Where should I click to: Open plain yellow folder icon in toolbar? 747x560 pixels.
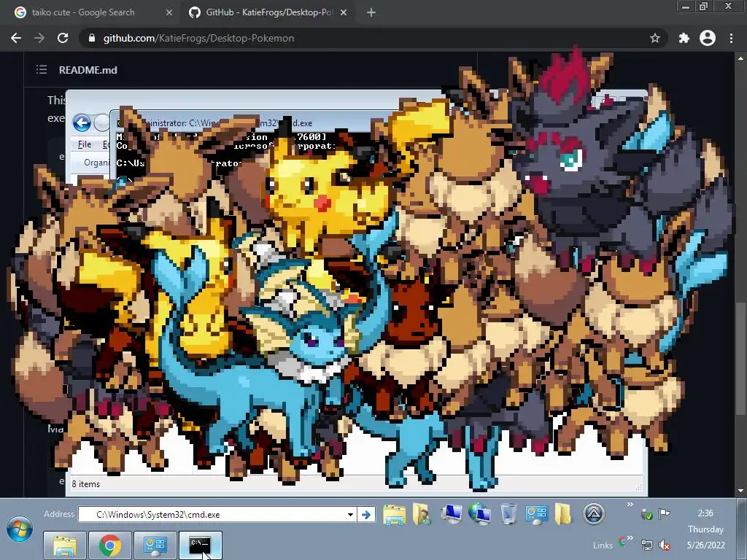(x=562, y=514)
